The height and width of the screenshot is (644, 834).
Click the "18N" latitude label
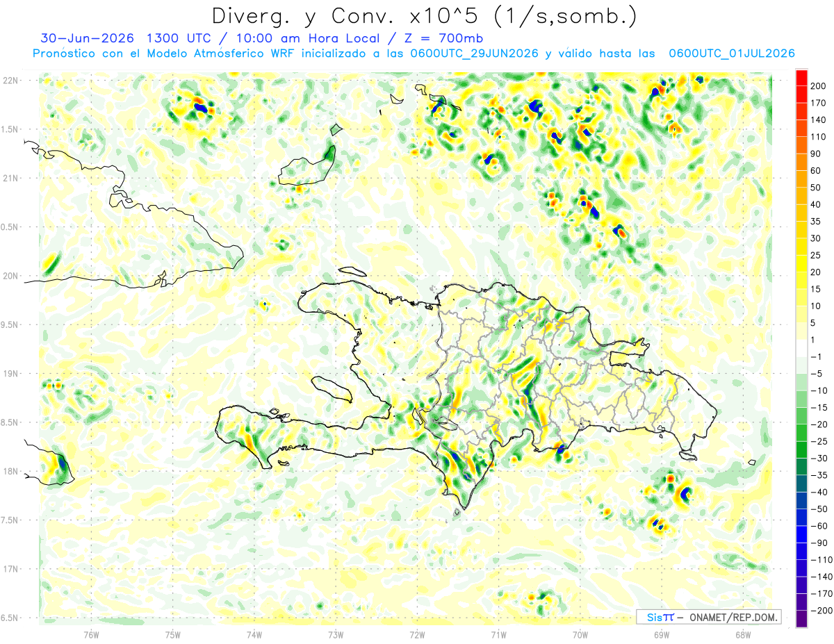(x=12, y=472)
